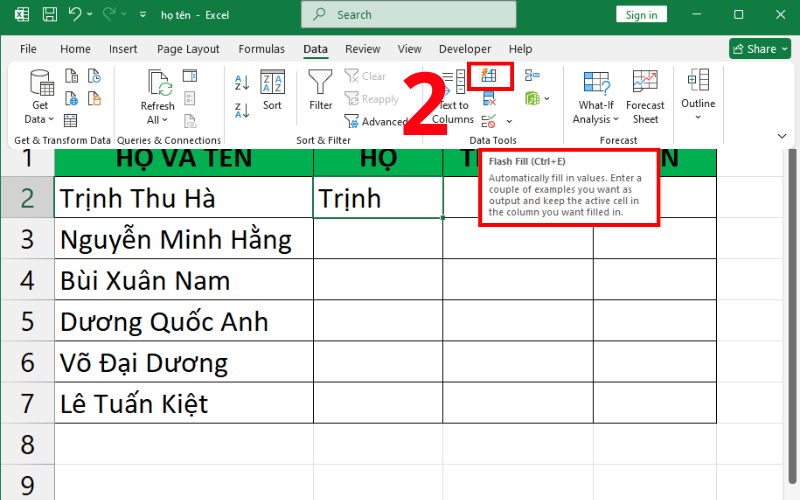The height and width of the screenshot is (500, 800).
Task: Click the Refresh All icon
Action: click(160, 83)
